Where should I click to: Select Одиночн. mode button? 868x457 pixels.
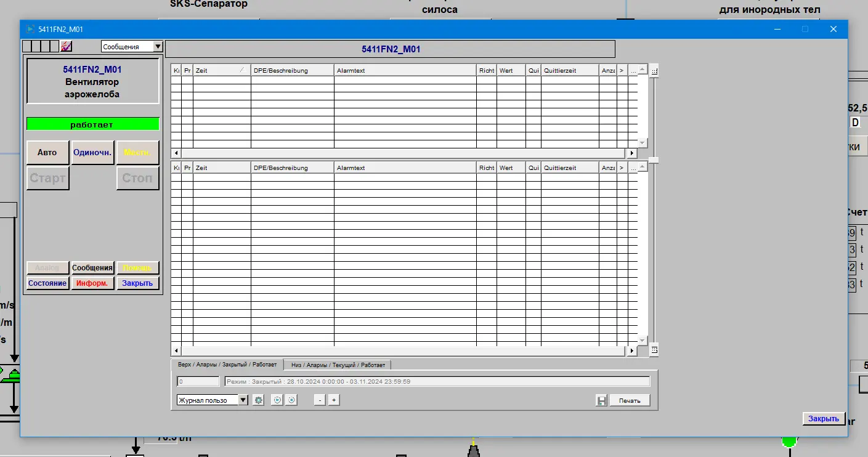pos(92,152)
